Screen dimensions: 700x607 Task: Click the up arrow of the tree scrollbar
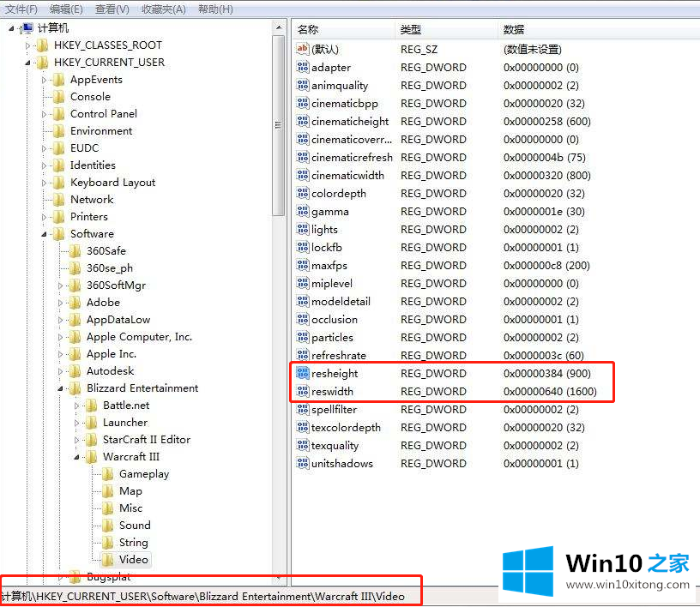[279, 27]
